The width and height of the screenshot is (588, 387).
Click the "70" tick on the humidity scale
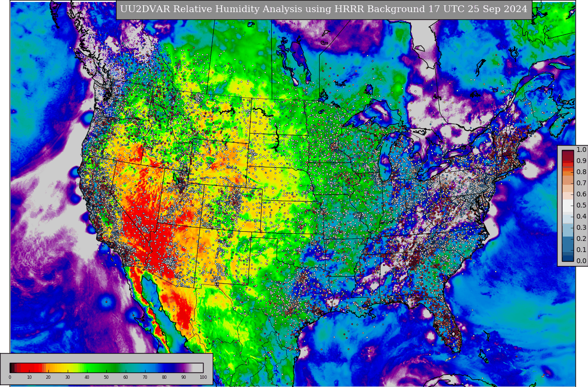pyautogui.click(x=145, y=377)
